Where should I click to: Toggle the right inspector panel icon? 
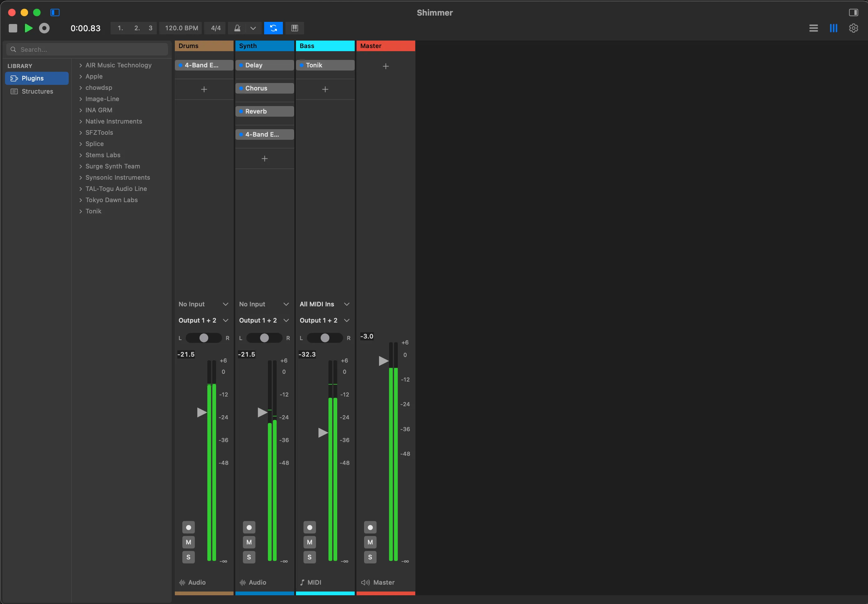[x=853, y=12]
